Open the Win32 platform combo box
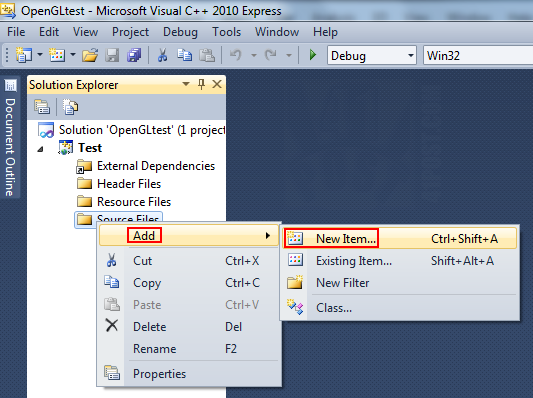The height and width of the screenshot is (398, 533). click(x=478, y=55)
